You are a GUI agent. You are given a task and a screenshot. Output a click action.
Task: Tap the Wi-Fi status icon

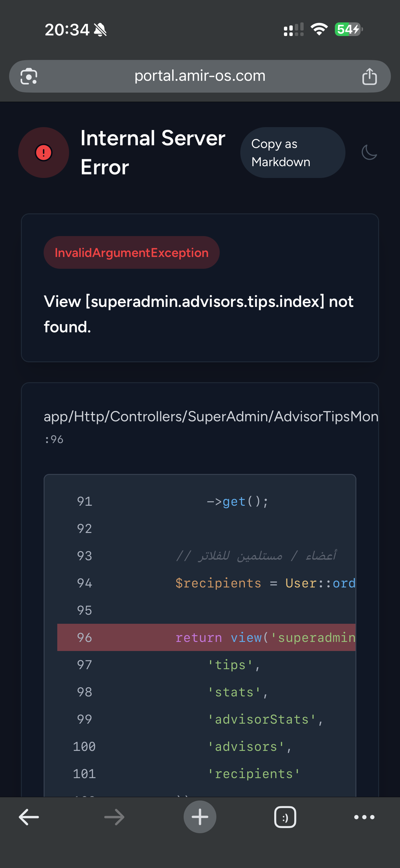(319, 29)
